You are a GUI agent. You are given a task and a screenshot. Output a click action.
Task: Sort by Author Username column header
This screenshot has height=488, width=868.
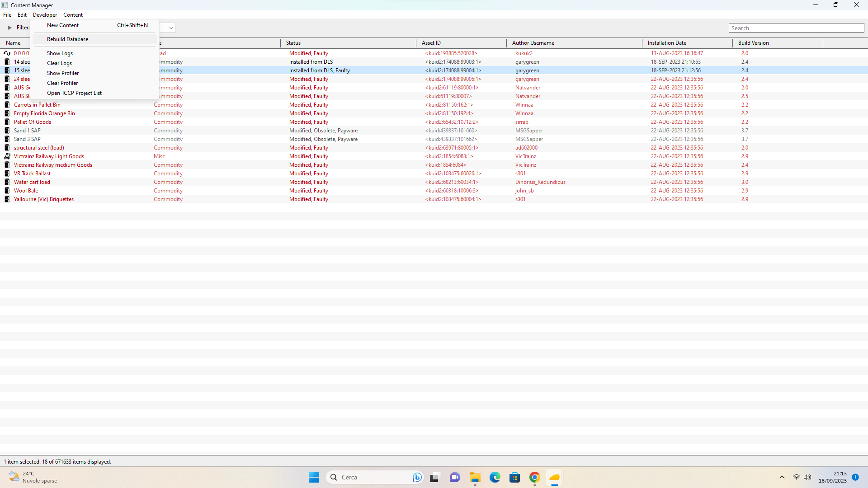[x=574, y=43]
